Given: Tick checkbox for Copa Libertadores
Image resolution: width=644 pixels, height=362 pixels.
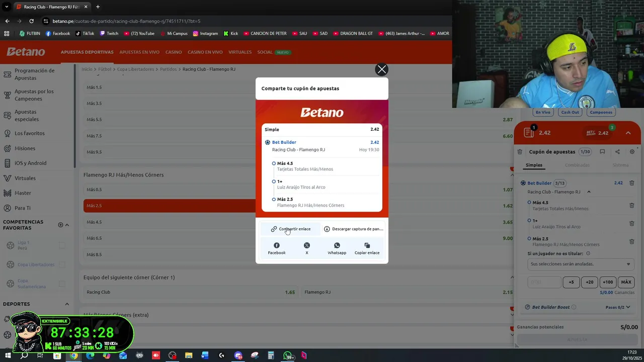Looking at the screenshot, I should [62, 264].
